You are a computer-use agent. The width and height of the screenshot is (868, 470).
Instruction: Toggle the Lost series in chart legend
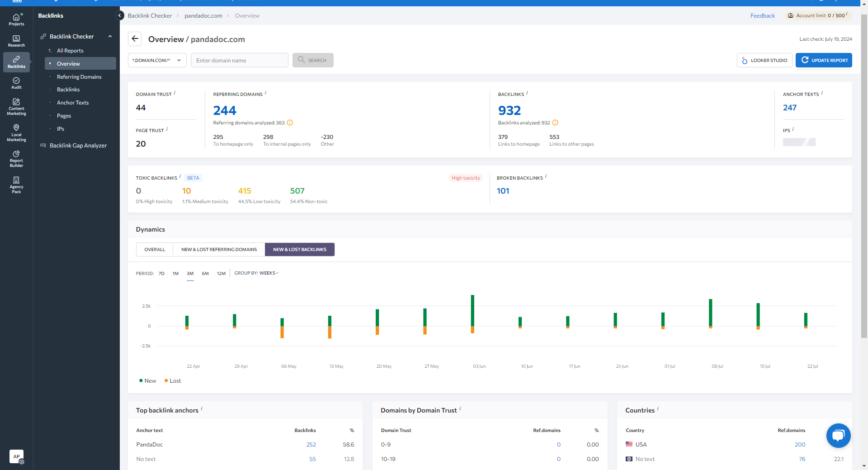coord(173,381)
